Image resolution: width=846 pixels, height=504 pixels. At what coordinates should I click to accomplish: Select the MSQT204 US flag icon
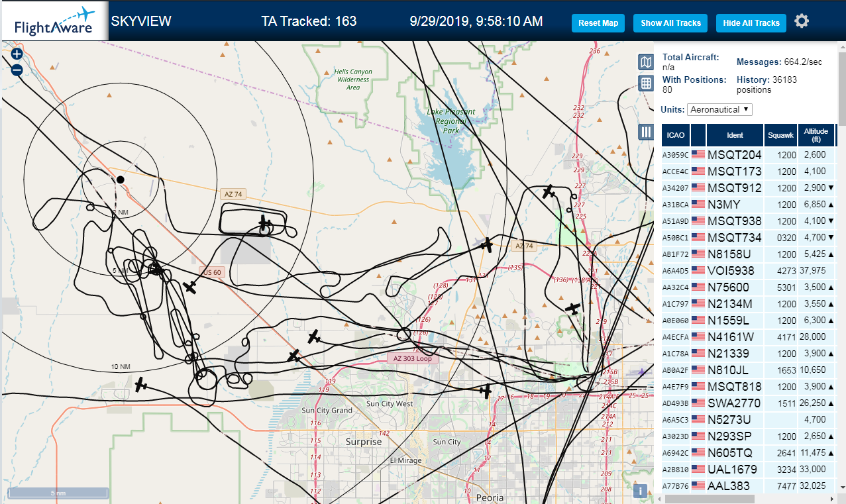coord(698,155)
